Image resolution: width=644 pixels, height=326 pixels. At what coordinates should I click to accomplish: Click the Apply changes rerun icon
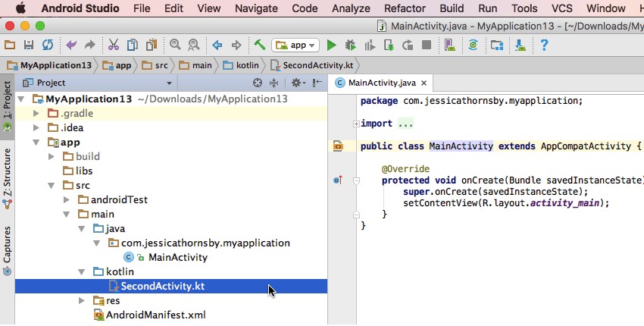pos(408,45)
